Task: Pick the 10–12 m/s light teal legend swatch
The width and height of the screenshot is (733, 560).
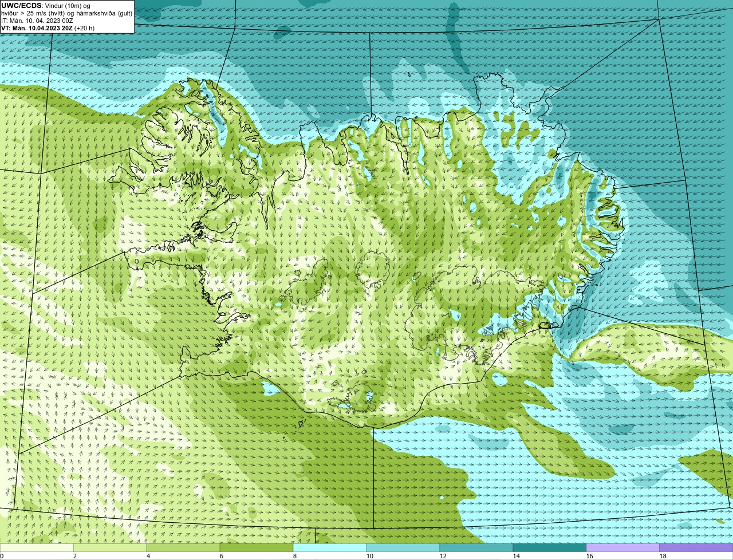Action: pos(403,548)
